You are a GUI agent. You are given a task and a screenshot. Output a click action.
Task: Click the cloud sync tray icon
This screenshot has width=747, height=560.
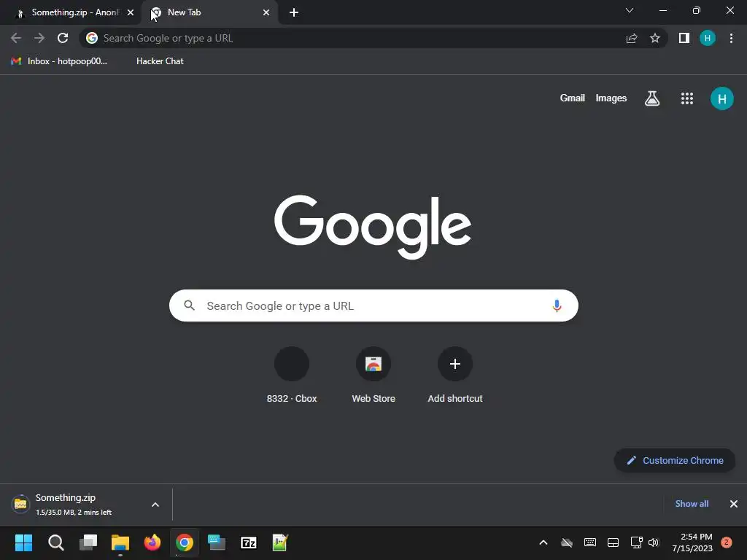pyautogui.click(x=566, y=542)
